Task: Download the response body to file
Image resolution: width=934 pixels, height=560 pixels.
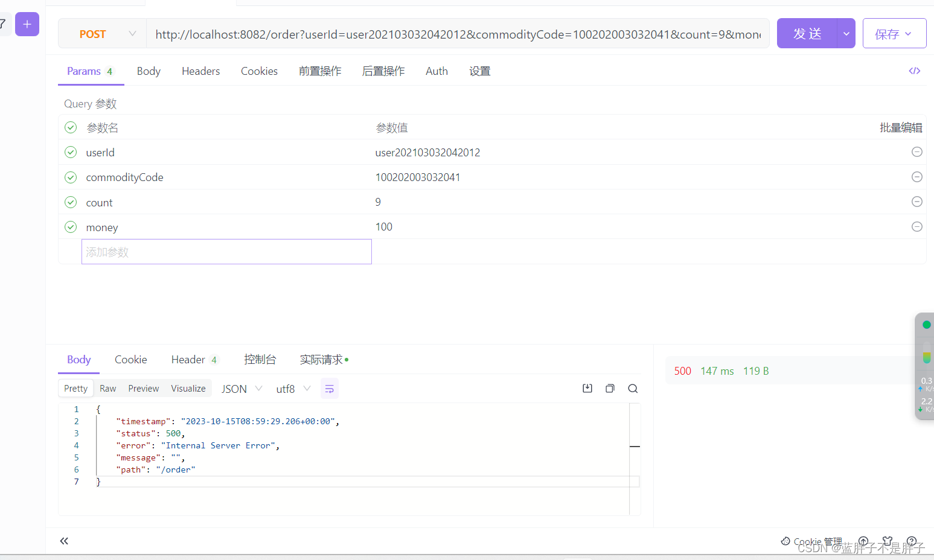Action: (587, 389)
